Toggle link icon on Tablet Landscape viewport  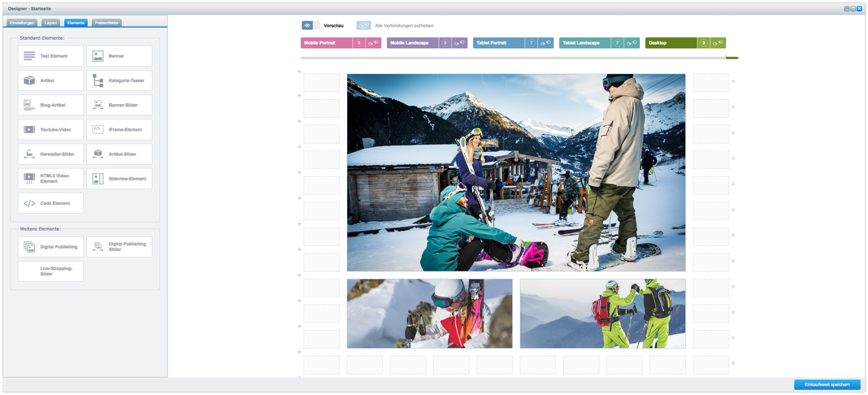(632, 43)
